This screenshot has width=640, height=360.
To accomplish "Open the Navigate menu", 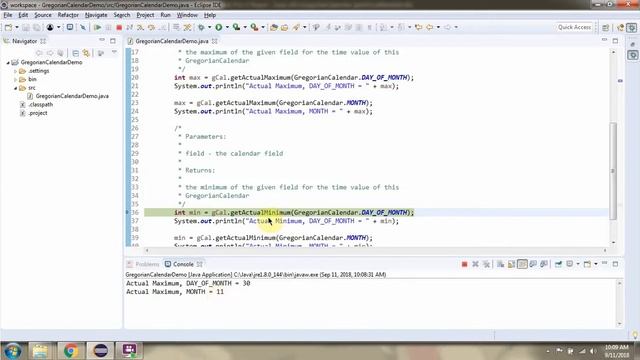I will pos(96,15).
